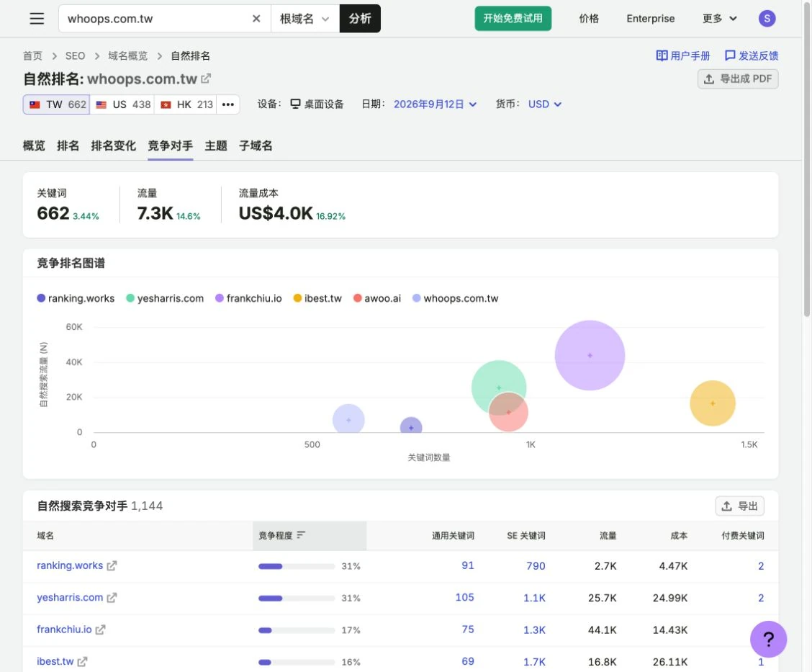Open frankchiu.io domain link
Screen dimensions: 812x672
64,630
